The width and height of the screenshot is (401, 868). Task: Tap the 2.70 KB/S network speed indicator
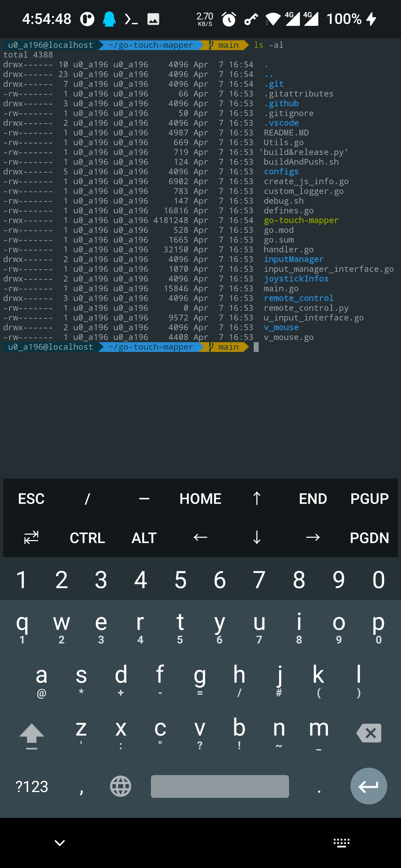pyautogui.click(x=205, y=19)
